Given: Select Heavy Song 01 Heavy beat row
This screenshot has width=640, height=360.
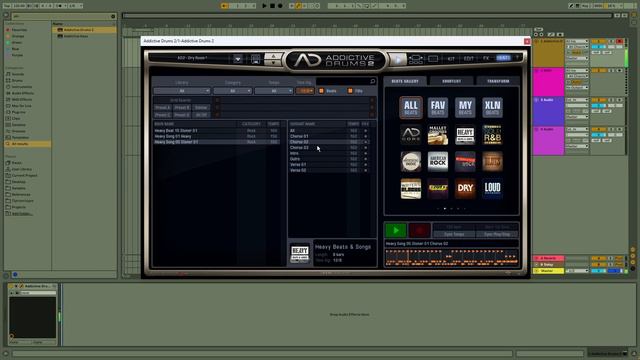Looking at the screenshot, I should 216,136.
